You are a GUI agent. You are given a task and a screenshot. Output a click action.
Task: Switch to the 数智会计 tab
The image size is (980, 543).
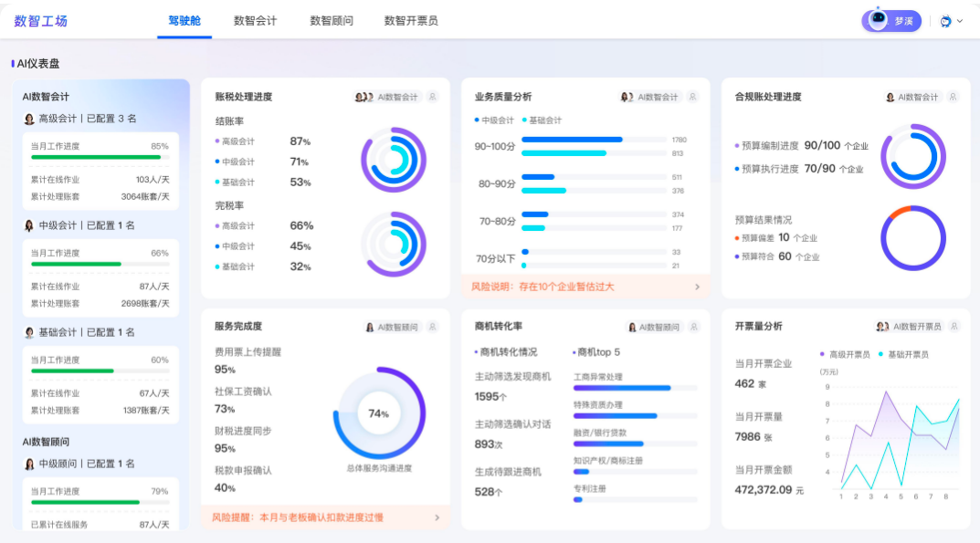pyautogui.click(x=255, y=20)
